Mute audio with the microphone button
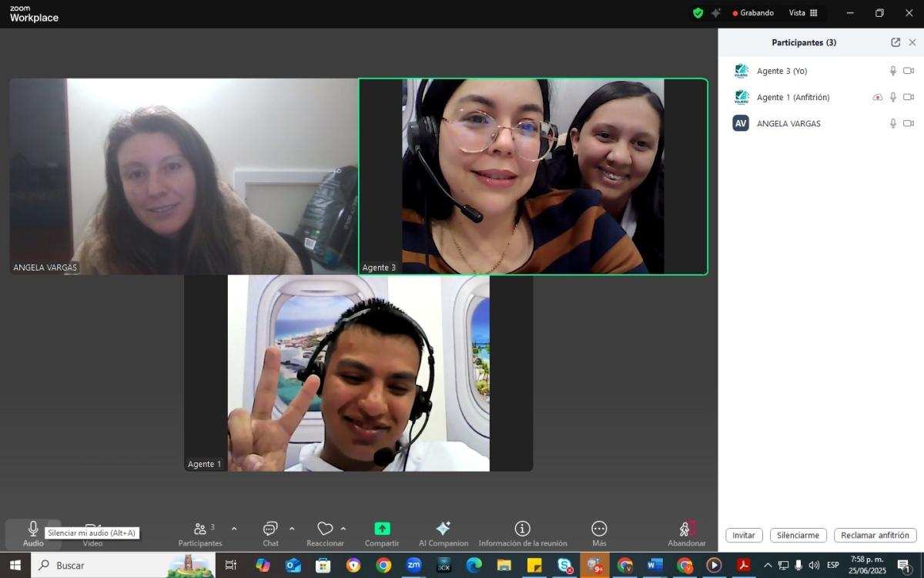This screenshot has width=924, height=578. click(33, 529)
